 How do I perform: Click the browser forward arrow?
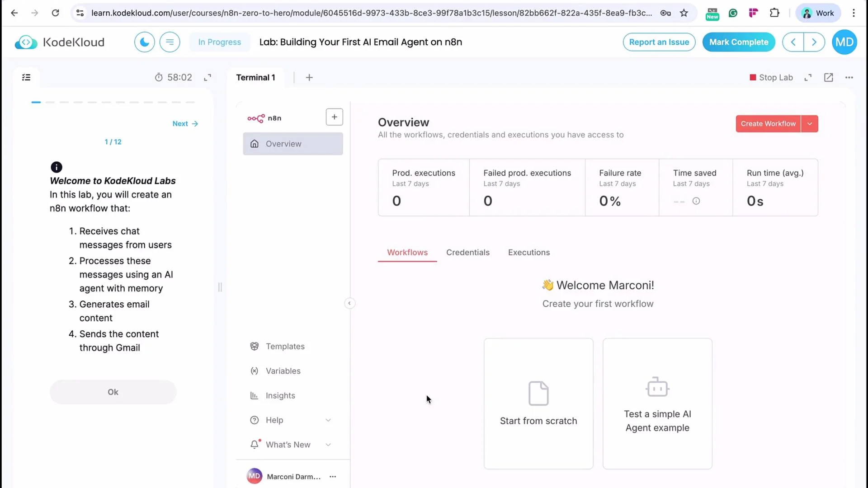pos(34,13)
